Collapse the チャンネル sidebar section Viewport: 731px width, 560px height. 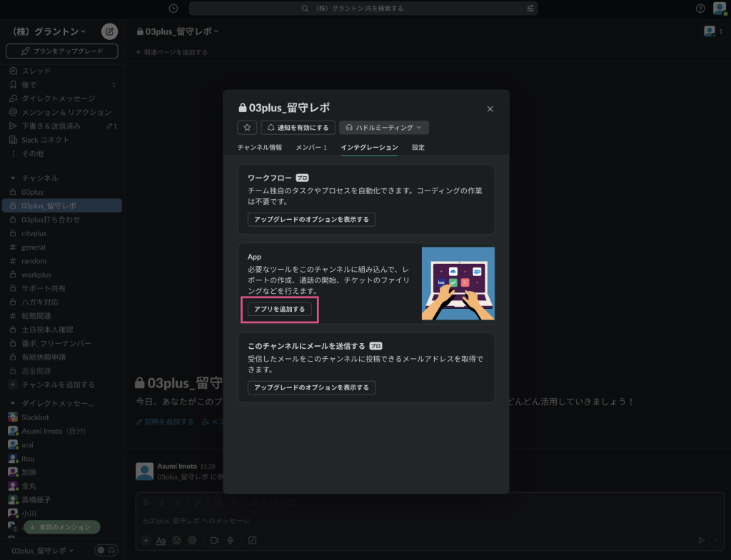pos(13,178)
